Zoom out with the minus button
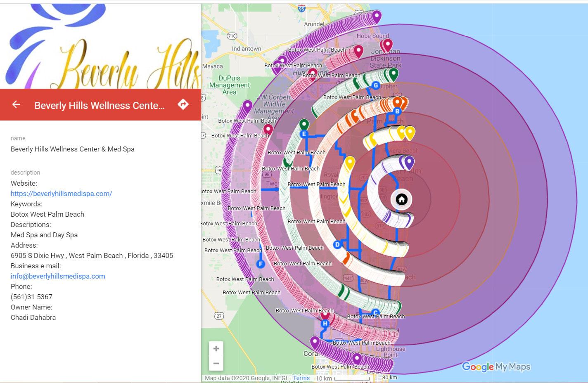Screen dimensions: 588x383 click(216, 364)
